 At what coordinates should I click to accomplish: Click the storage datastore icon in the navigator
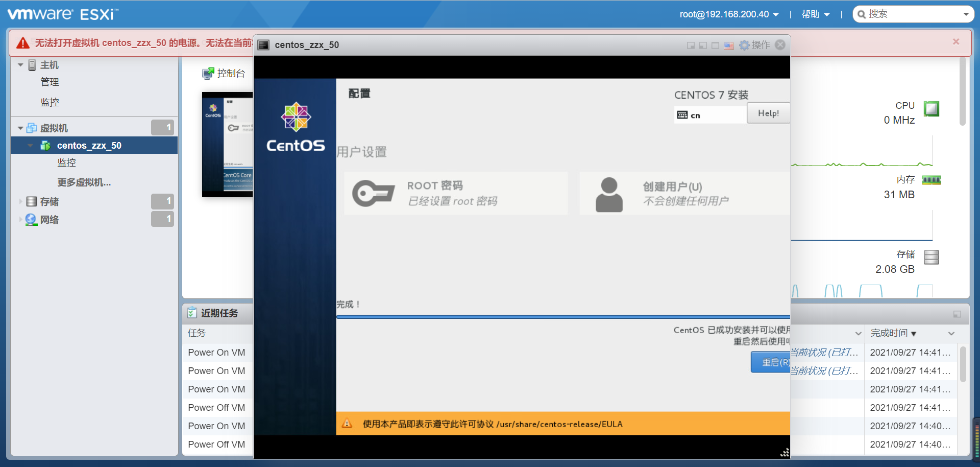[x=32, y=201]
